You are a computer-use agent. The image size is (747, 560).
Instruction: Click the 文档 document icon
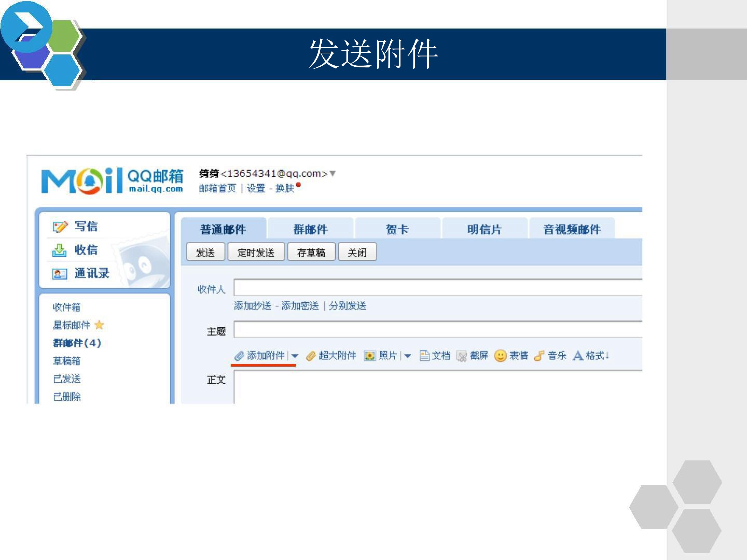tap(424, 355)
